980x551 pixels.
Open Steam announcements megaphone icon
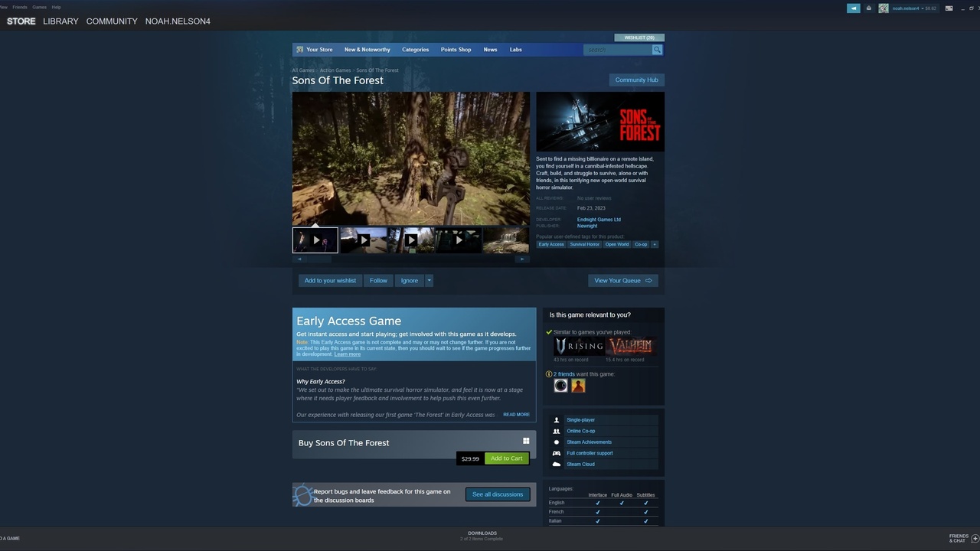tap(853, 8)
